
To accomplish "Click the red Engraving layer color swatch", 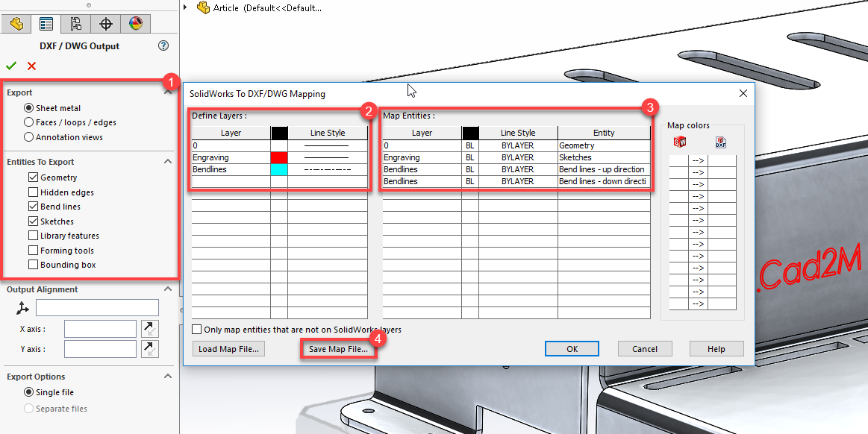I will [279, 157].
